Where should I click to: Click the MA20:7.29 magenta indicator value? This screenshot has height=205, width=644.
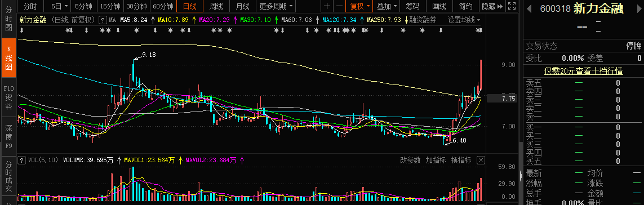[214, 20]
